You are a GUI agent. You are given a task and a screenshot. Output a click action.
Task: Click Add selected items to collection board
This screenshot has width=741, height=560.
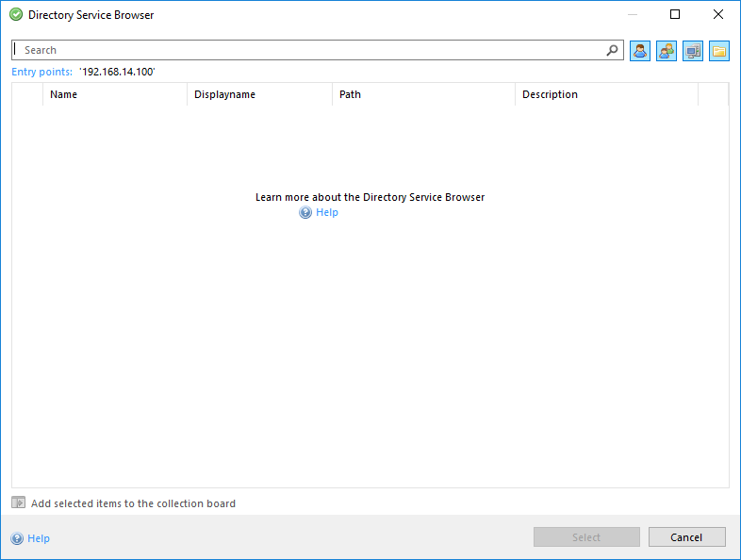(133, 503)
